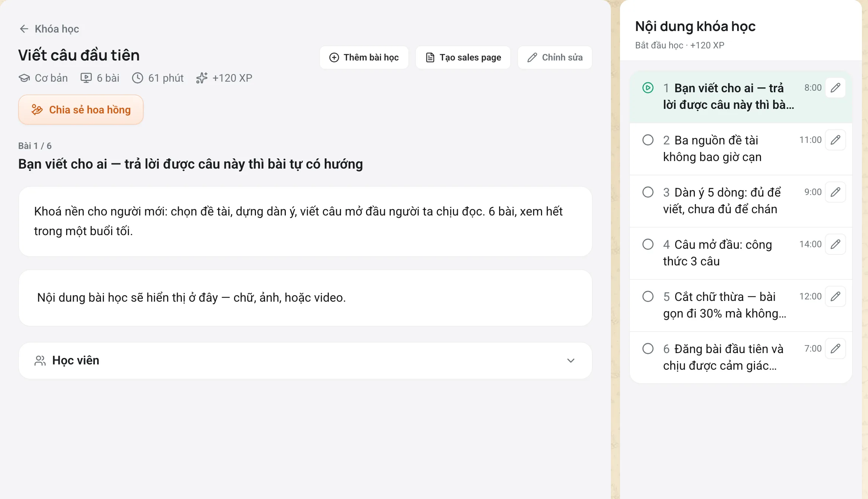This screenshot has width=868, height=499.
Task: Click the Cơ bản level label
Action: 43,78
